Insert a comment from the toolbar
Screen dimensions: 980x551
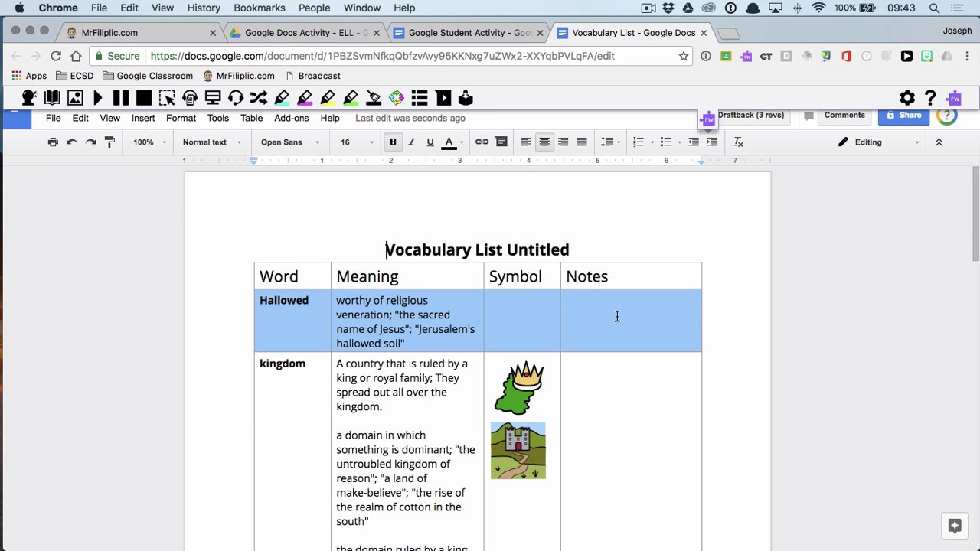[501, 142]
